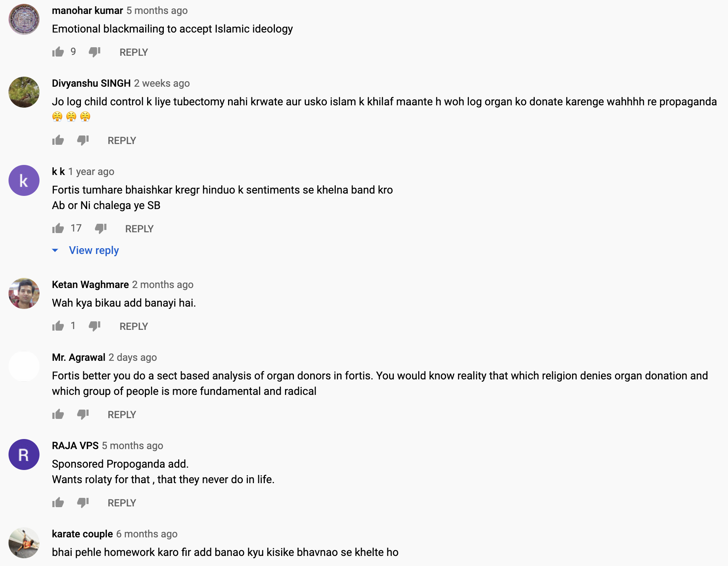Thumbs up Ketan Waghmare's comment

(x=58, y=326)
